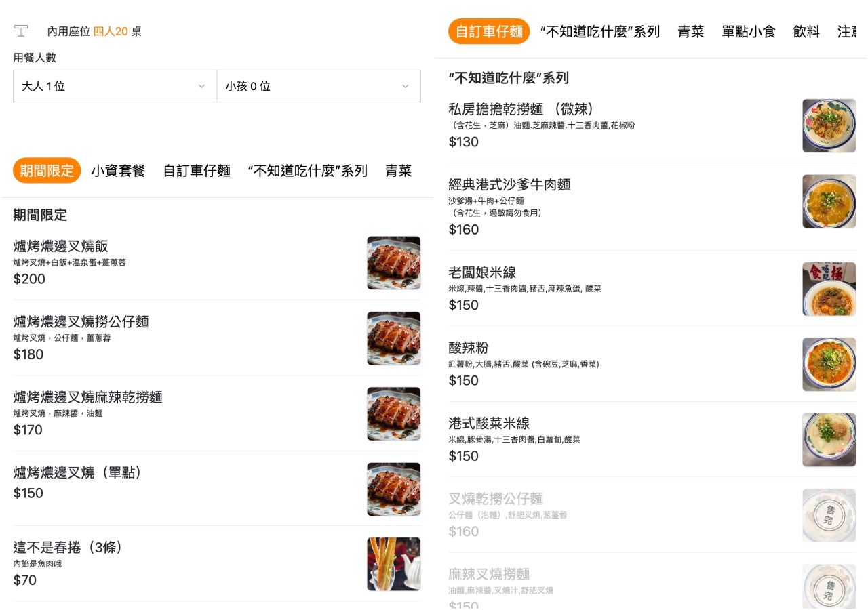Select 青菜 tab in right panel
Screen dimensions: 868x610
691,31
